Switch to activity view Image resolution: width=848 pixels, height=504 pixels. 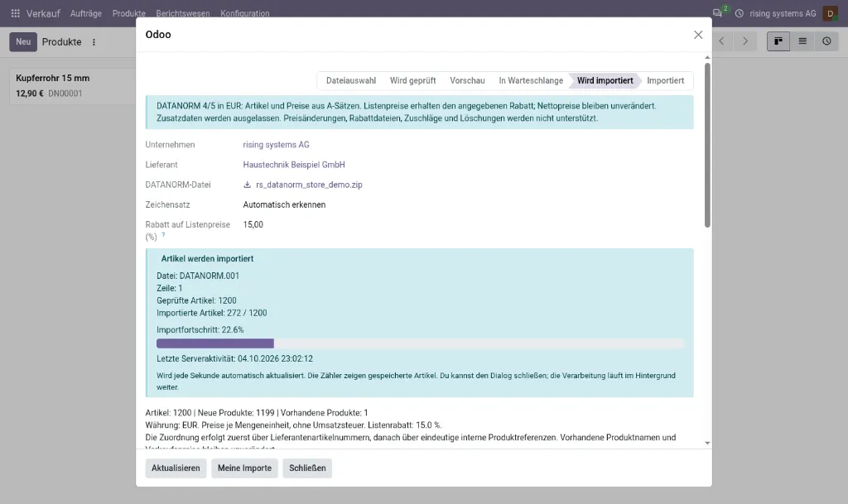click(826, 41)
